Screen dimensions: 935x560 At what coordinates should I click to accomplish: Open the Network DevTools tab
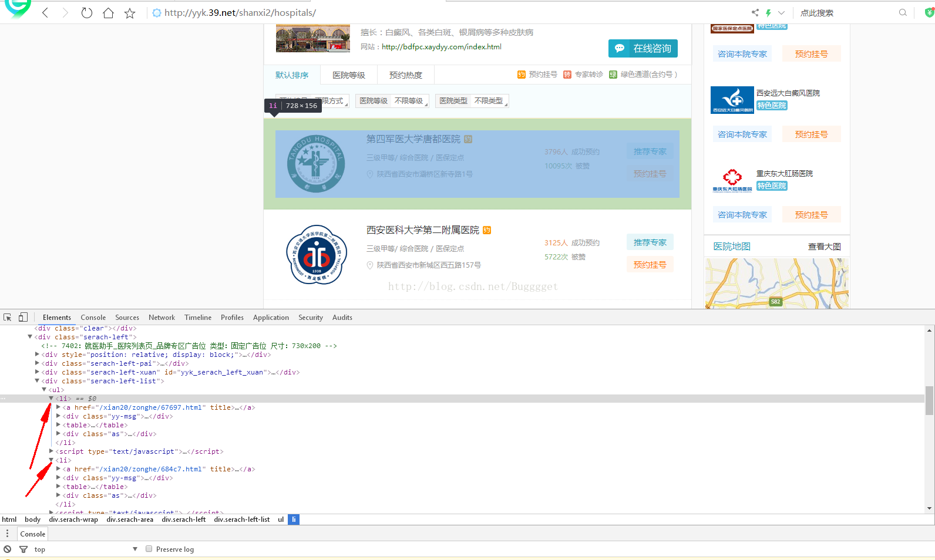tap(162, 318)
